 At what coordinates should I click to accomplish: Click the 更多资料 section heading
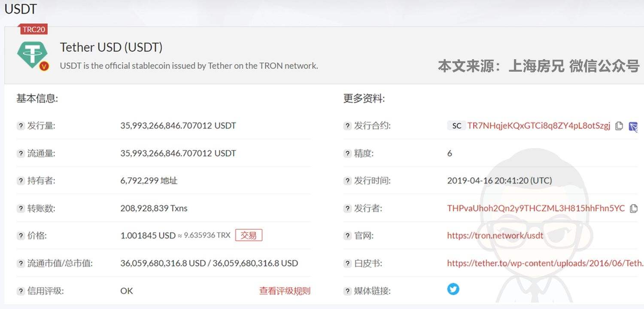click(364, 99)
